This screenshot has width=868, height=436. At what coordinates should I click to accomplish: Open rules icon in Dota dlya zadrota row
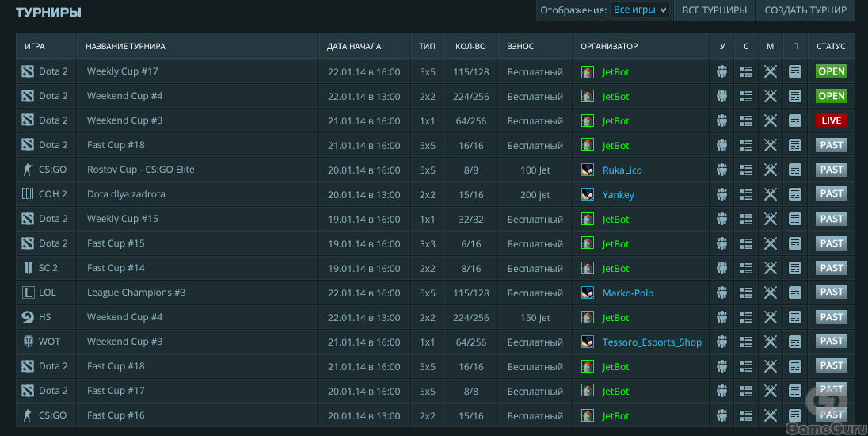coord(795,194)
